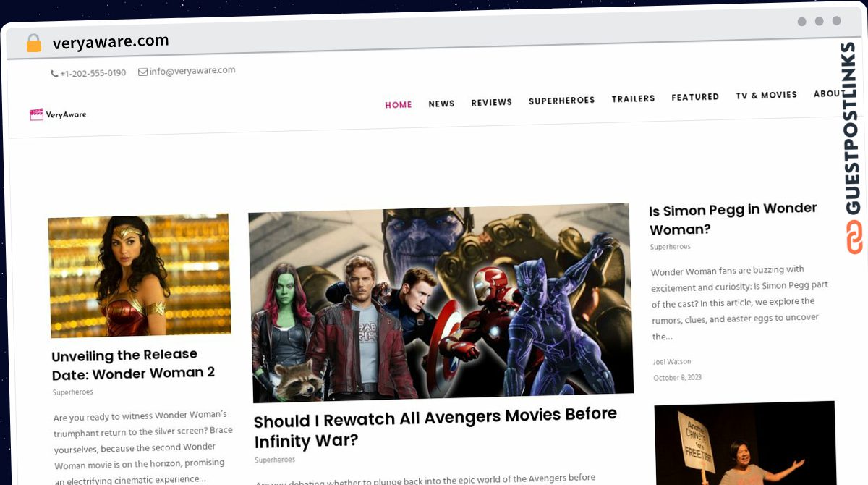
Task: Click the October 8, 2023 post date
Action: [677, 378]
